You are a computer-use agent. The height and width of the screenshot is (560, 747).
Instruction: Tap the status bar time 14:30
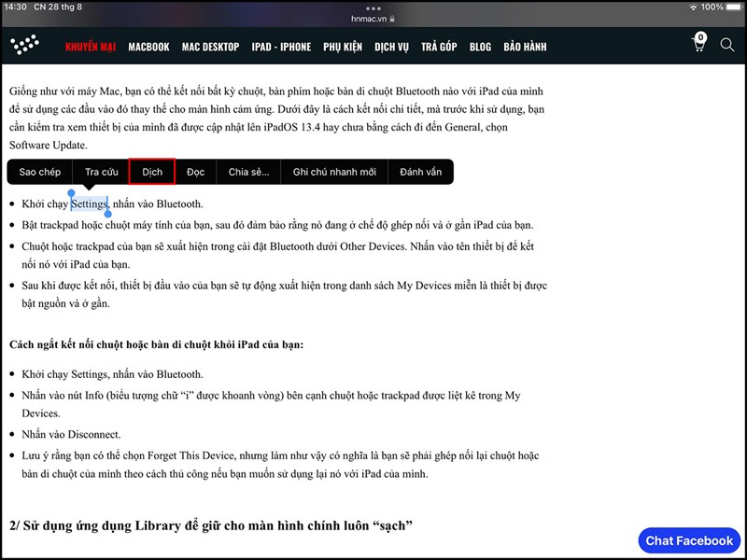[15, 7]
